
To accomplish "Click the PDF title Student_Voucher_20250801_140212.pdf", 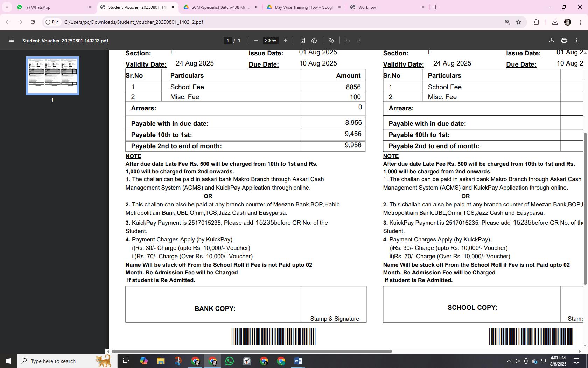I will click(x=65, y=41).
